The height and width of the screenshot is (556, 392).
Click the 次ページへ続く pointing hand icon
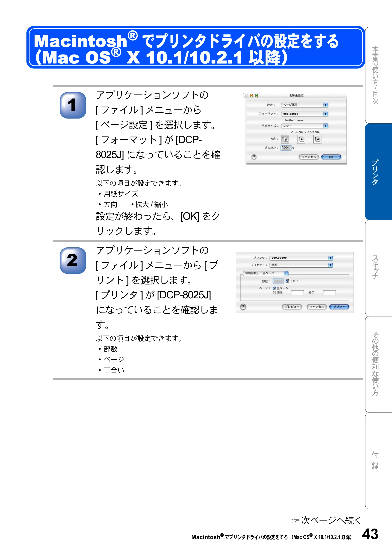(x=295, y=521)
